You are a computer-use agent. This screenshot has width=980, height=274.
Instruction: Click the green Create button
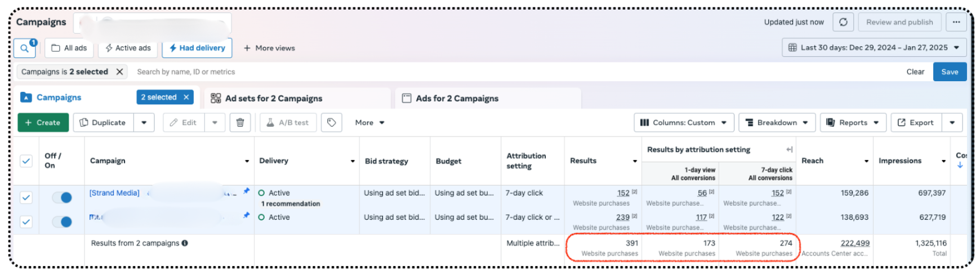(43, 122)
